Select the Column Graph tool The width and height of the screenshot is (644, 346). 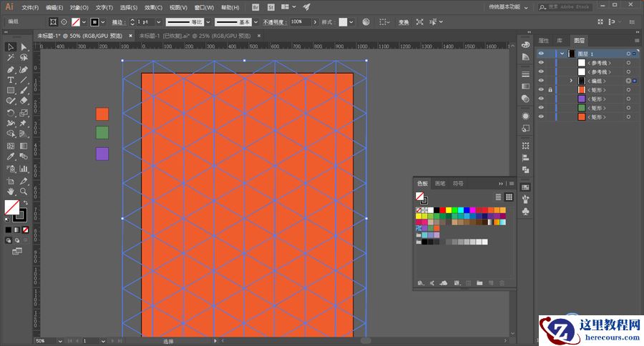[x=24, y=169]
